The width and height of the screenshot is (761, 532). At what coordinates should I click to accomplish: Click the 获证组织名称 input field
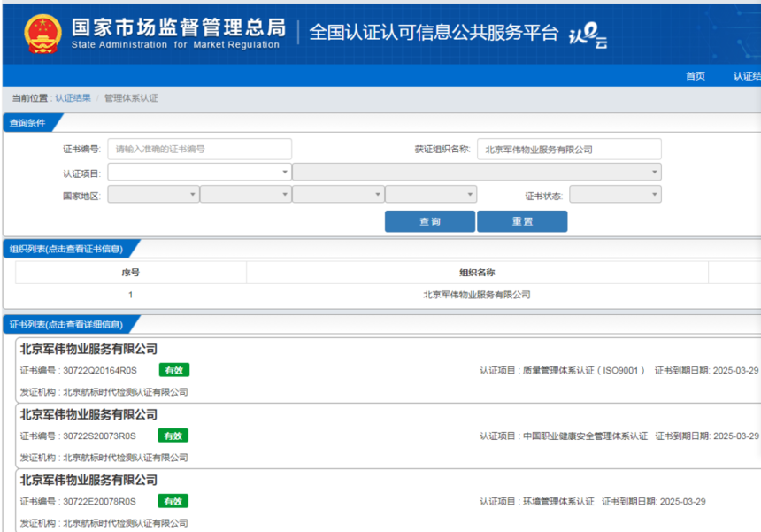click(x=568, y=150)
